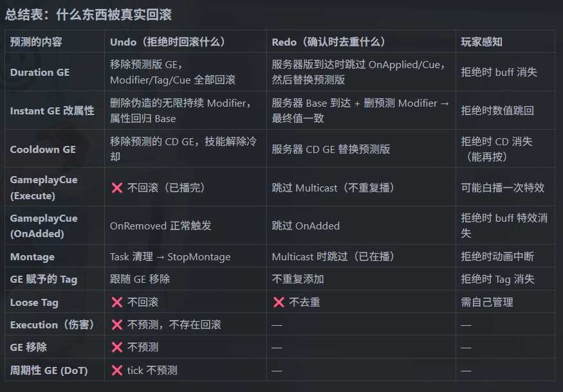This screenshot has height=392, width=563.
Task: Click the 可能白播一次特效 cell
Action: click(503, 188)
